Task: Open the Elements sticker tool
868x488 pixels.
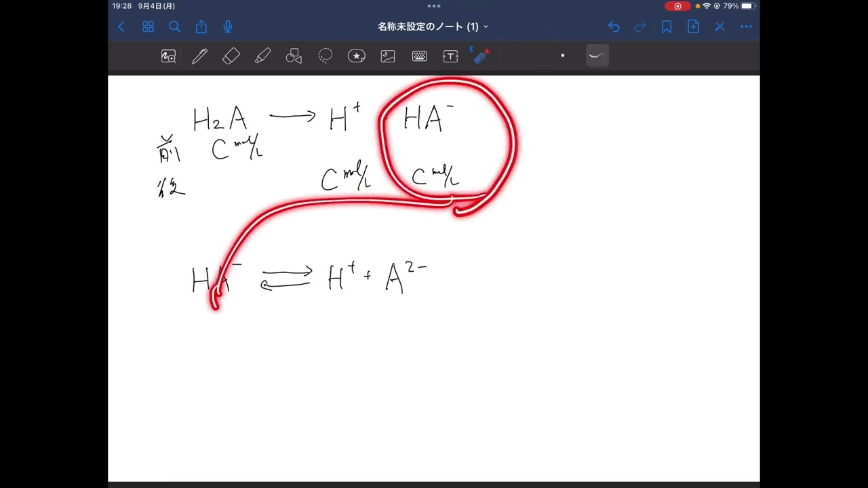Action: [x=357, y=56]
